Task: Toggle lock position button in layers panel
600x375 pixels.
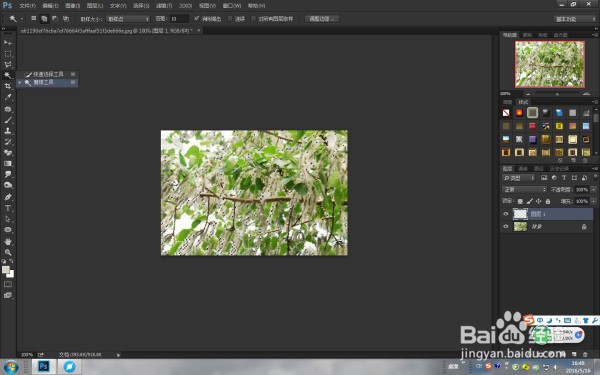Action: pos(538,201)
